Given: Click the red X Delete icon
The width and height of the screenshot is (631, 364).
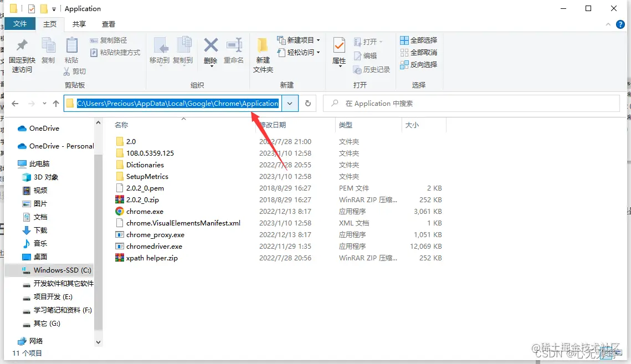Looking at the screenshot, I should click(x=211, y=45).
